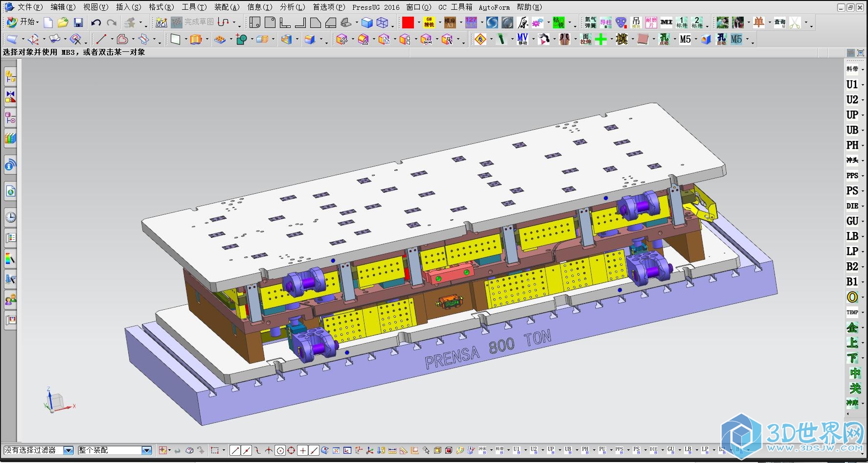This screenshot has height=463, width=868.
Task: Open the AutoForm menu
Action: tap(494, 7)
